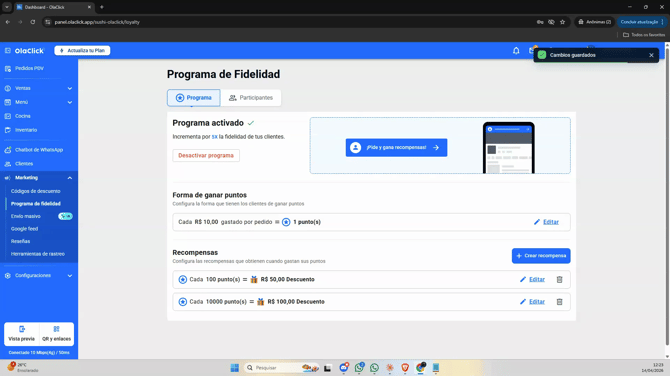Open Reseñas submenu item
Image resolution: width=670 pixels, height=376 pixels.
[21, 241]
